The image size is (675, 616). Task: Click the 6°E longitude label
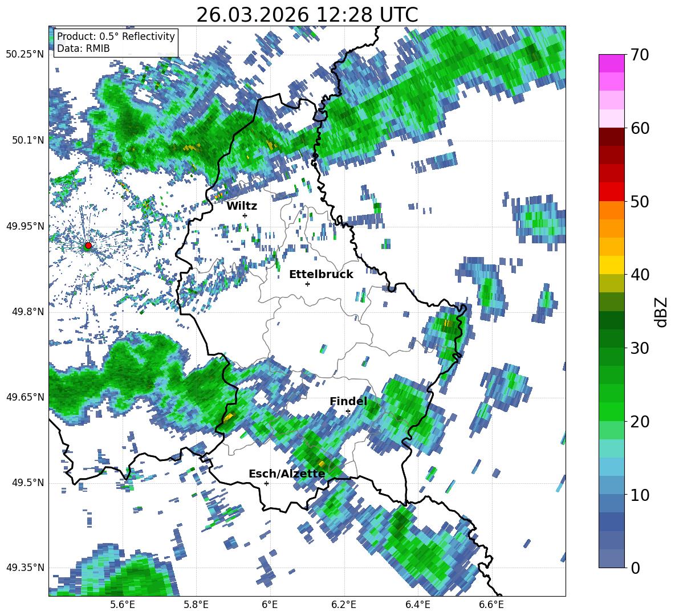point(270,605)
